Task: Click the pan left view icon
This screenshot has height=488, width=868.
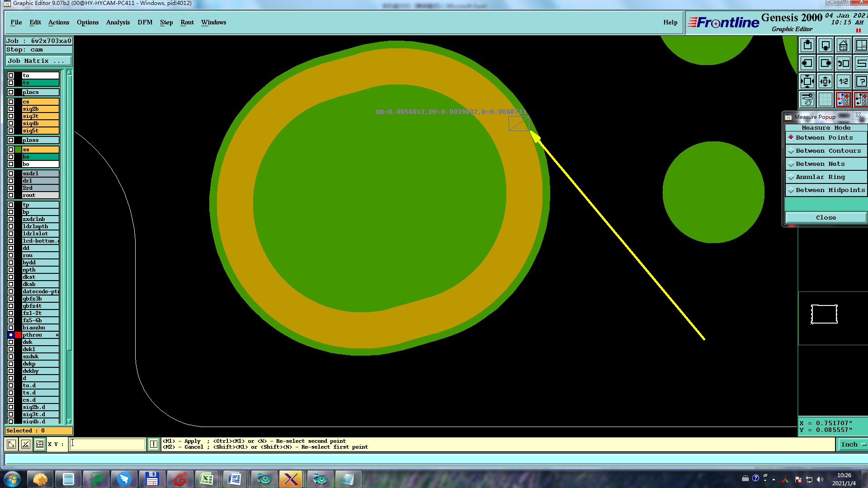Action: click(x=807, y=64)
